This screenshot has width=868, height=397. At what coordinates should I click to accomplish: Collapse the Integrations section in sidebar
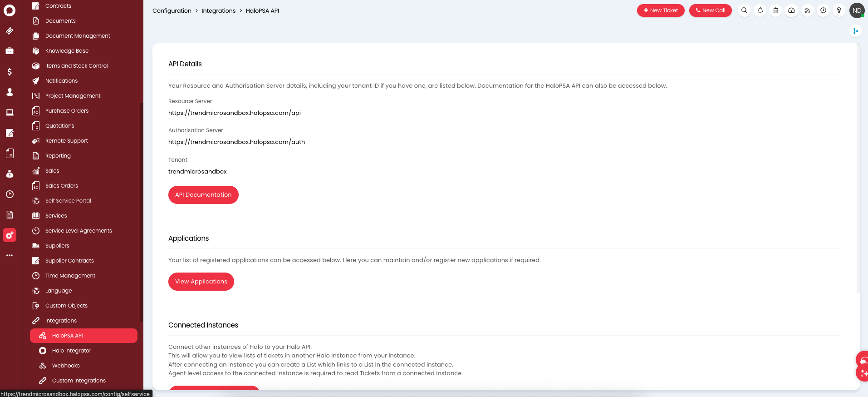[61, 321]
